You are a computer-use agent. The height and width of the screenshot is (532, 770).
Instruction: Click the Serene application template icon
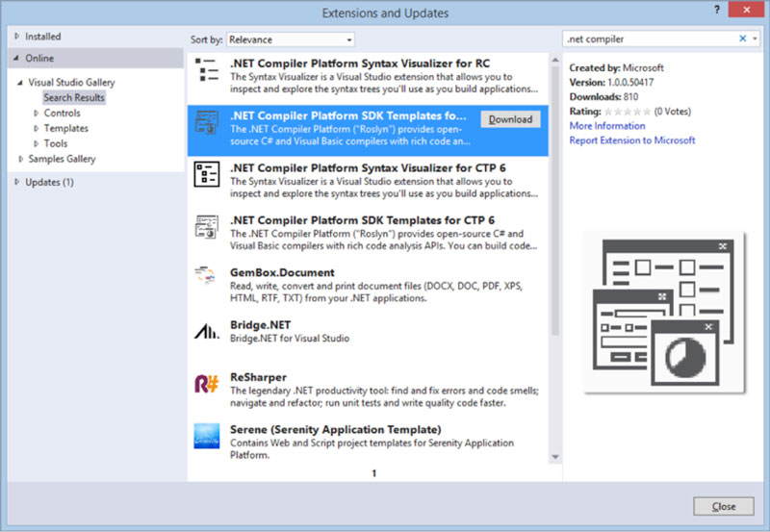(206, 436)
